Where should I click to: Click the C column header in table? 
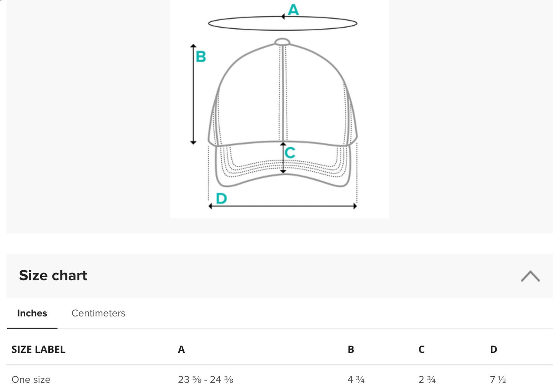[421, 349]
